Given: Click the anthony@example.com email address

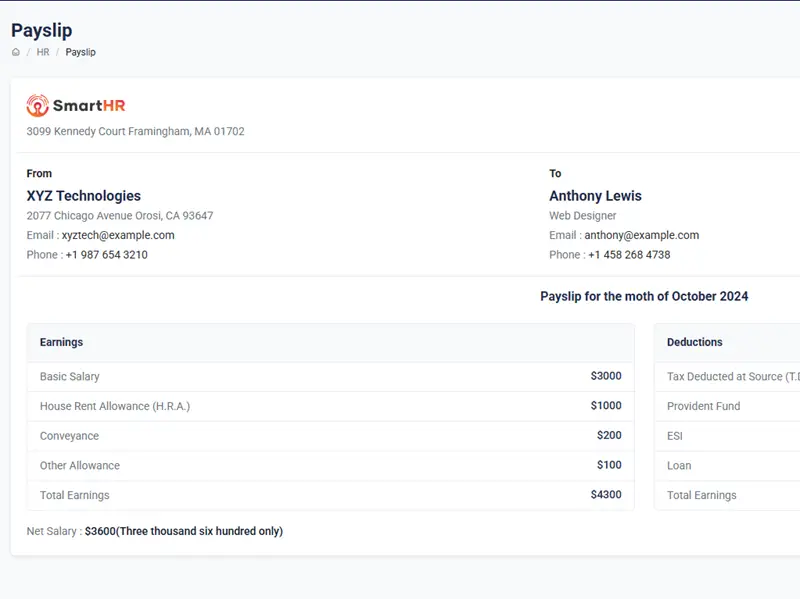Looking at the screenshot, I should click(641, 235).
